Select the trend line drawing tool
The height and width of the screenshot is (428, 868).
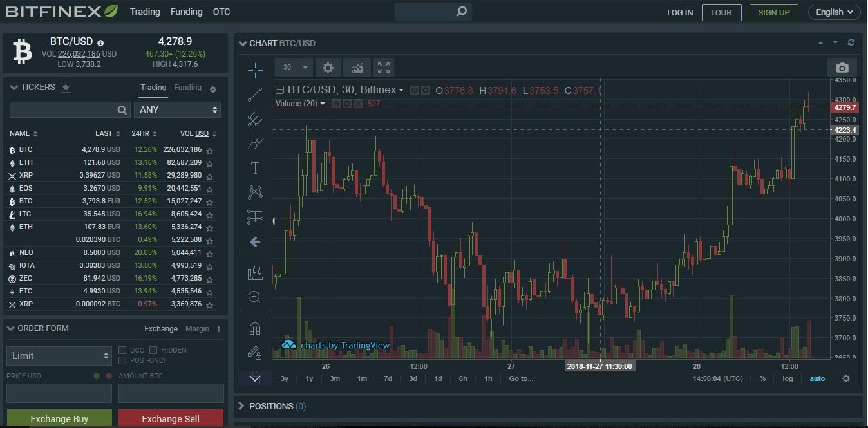click(255, 95)
